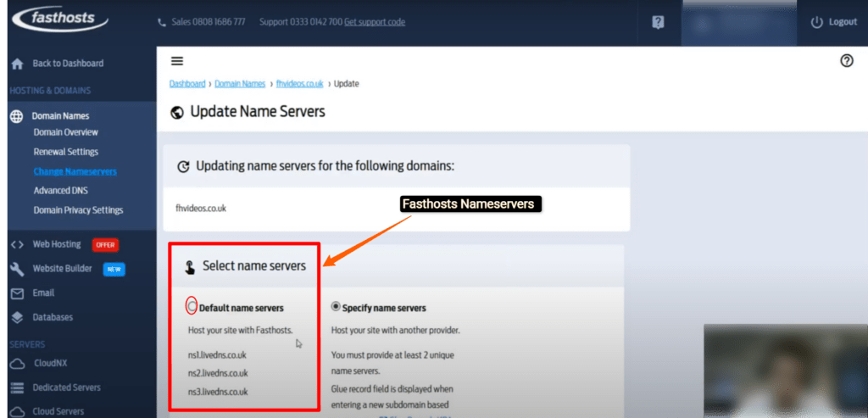This screenshot has height=418, width=868.
Task: Open CloudNX in sidebar
Action: (50, 363)
